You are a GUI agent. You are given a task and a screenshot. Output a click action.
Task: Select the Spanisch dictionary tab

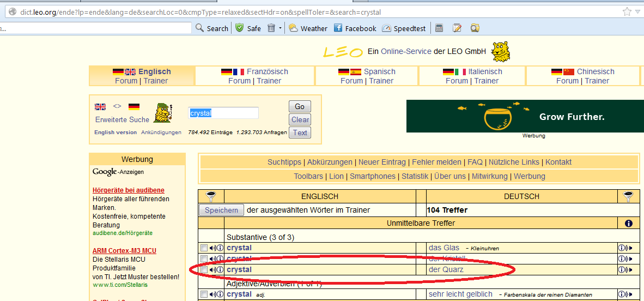(379, 71)
